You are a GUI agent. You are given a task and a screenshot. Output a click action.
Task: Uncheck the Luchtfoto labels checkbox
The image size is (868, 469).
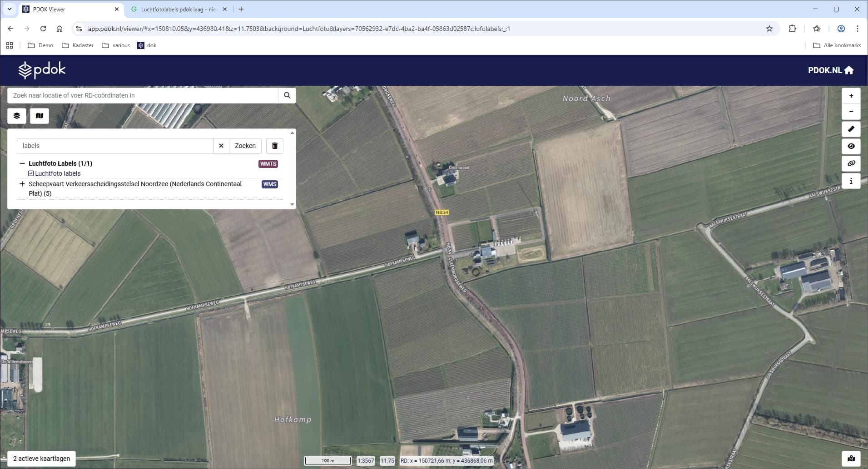[x=31, y=173]
